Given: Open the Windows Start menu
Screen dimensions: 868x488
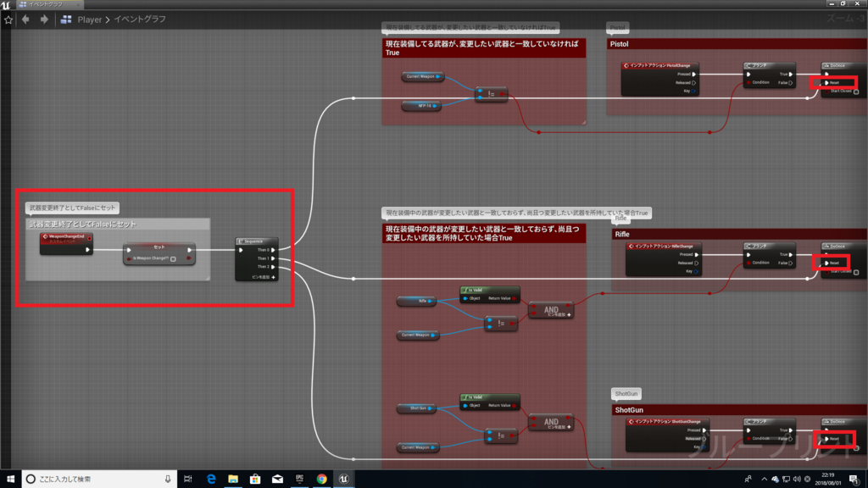Looking at the screenshot, I should [10, 480].
